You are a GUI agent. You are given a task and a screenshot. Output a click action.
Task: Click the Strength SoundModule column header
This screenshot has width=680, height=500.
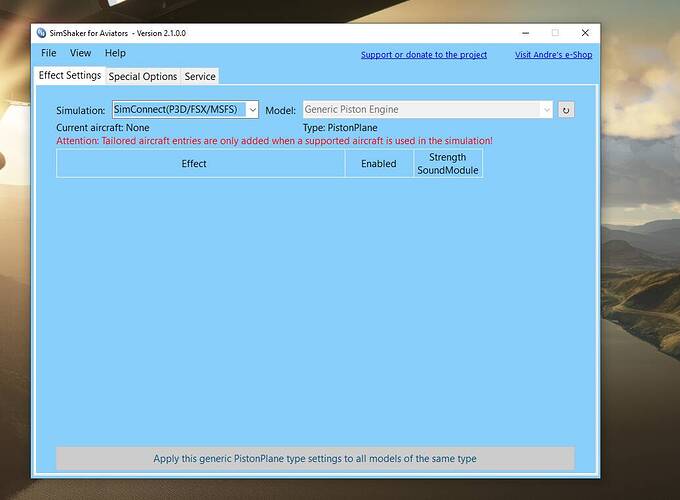(x=448, y=163)
